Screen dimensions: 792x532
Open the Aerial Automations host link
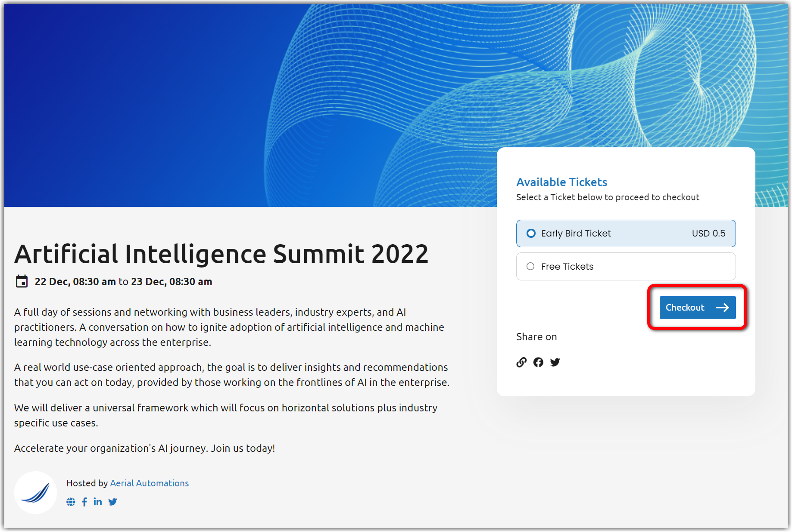149,483
